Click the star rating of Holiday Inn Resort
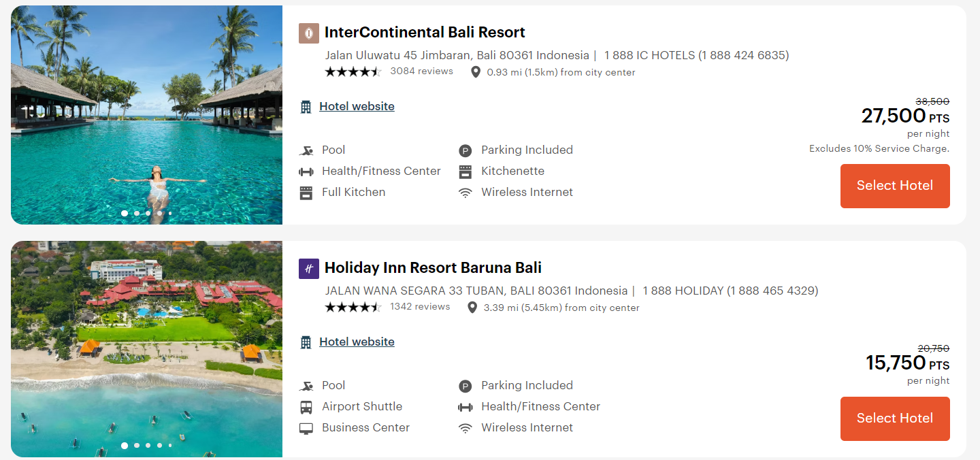Screen dimensions: 980x460 [353, 307]
